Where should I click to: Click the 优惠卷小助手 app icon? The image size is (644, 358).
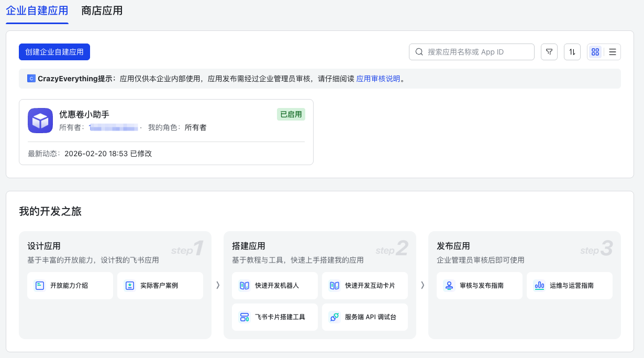pyautogui.click(x=40, y=121)
